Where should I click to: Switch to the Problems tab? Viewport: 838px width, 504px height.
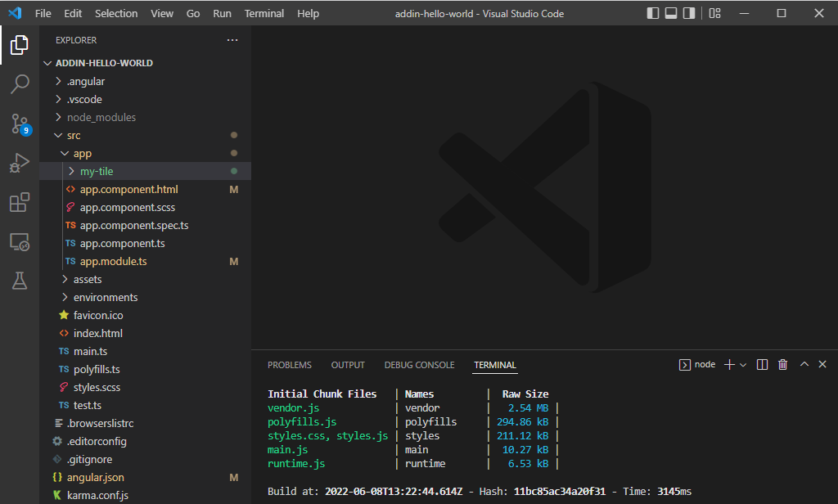pyautogui.click(x=290, y=365)
